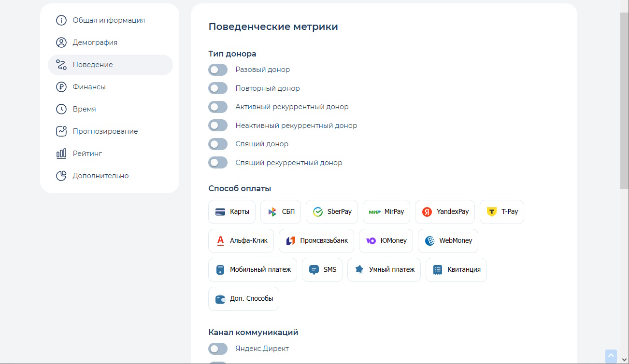Viewport: 629px width, 364px height.
Task: Click the СБП payment icon
Action: pos(280,211)
